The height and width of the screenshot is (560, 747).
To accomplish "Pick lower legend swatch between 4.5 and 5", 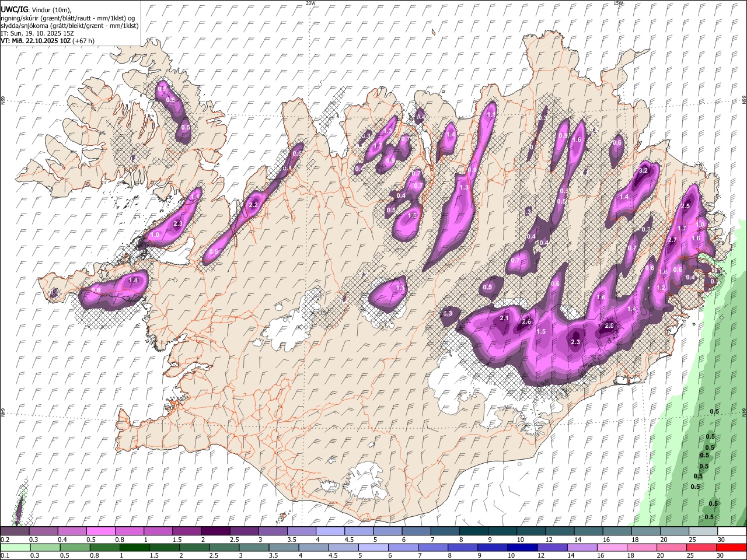I will (344, 547).
